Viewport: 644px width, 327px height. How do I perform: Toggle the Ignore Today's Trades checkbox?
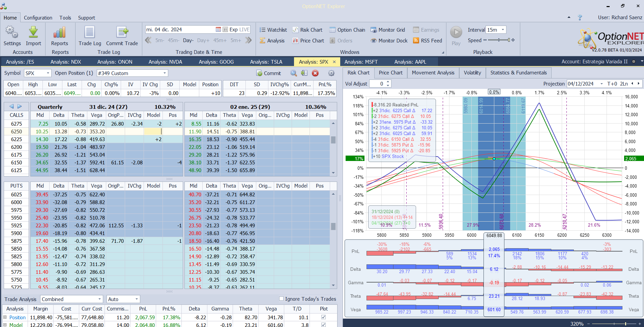tap(281, 299)
